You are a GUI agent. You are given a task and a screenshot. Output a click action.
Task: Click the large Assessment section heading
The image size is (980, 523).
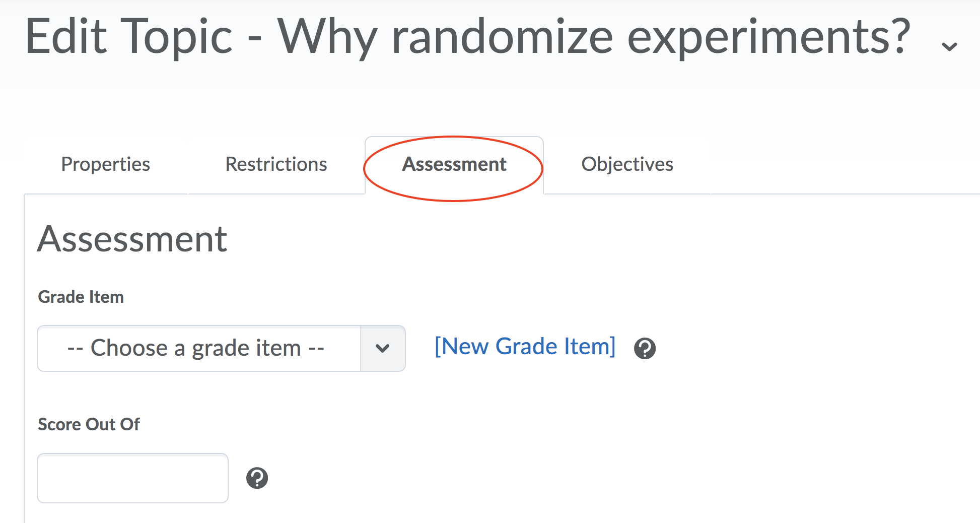click(132, 239)
